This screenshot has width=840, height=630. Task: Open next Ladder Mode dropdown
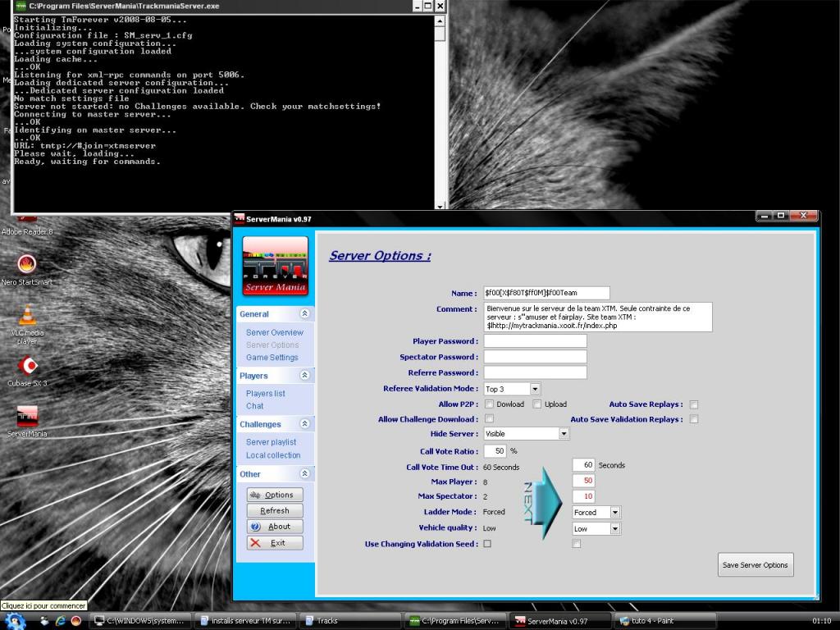click(615, 513)
